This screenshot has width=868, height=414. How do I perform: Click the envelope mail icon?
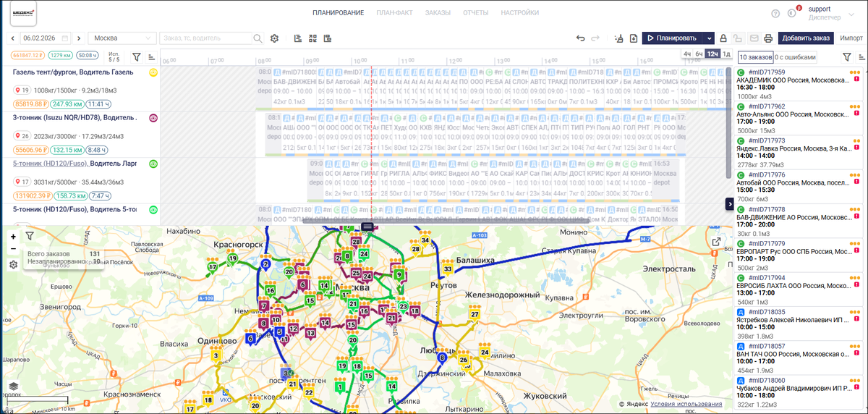(754, 38)
